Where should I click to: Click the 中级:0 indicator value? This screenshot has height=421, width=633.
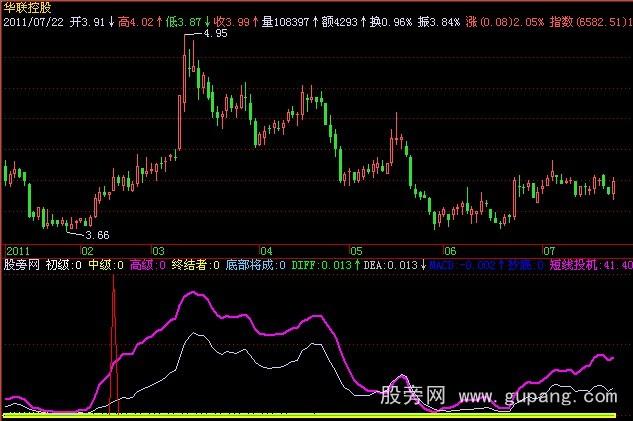tap(106, 265)
